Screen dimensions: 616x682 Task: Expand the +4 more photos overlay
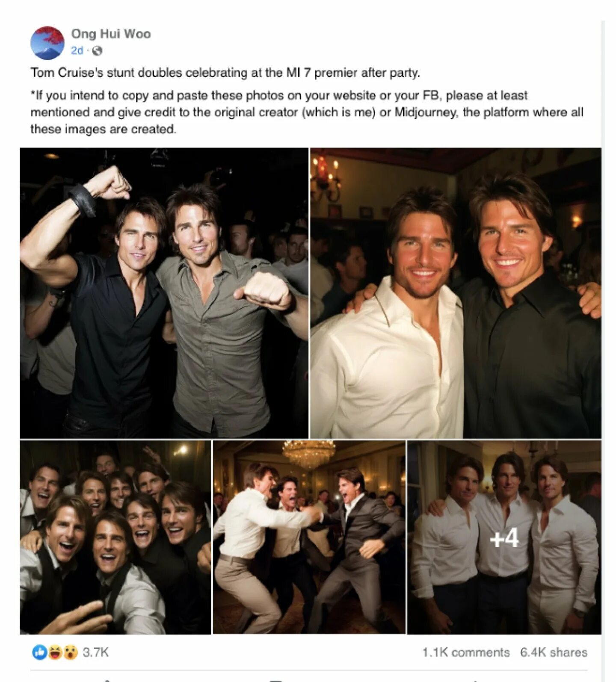(504, 537)
